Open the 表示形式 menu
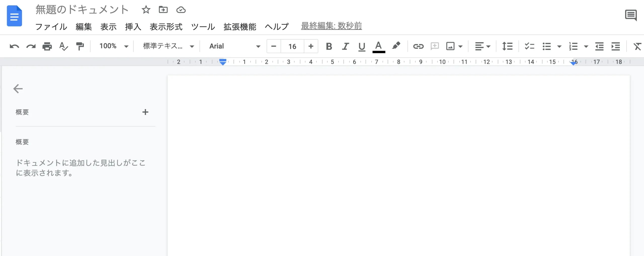Viewport: 644px width, 256px height. (x=166, y=26)
